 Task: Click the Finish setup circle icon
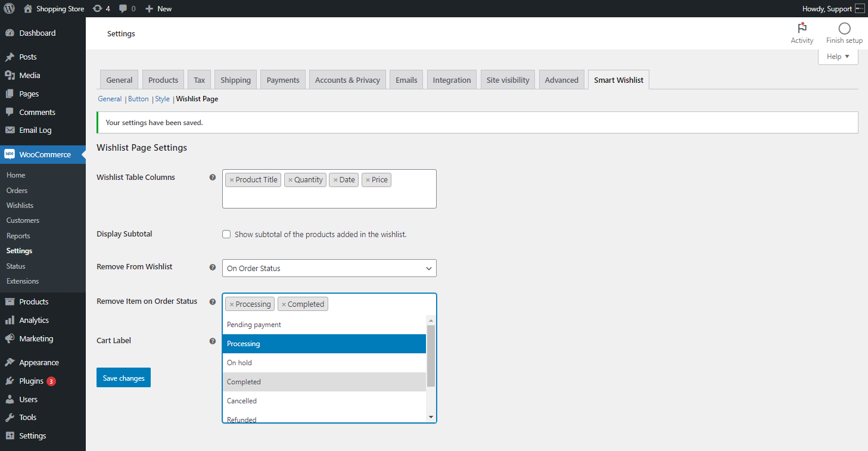pyautogui.click(x=844, y=29)
